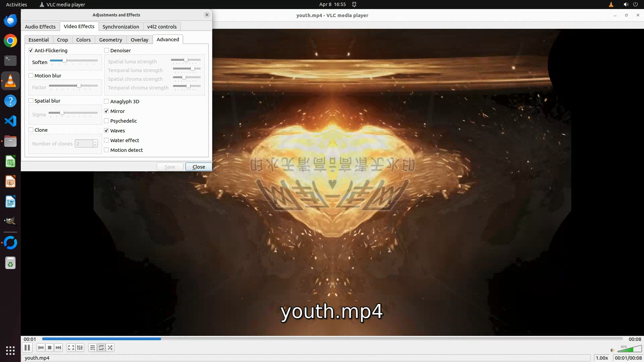This screenshot has width=644, height=362.
Task: Mute audio via speaker icon
Action: point(612,350)
